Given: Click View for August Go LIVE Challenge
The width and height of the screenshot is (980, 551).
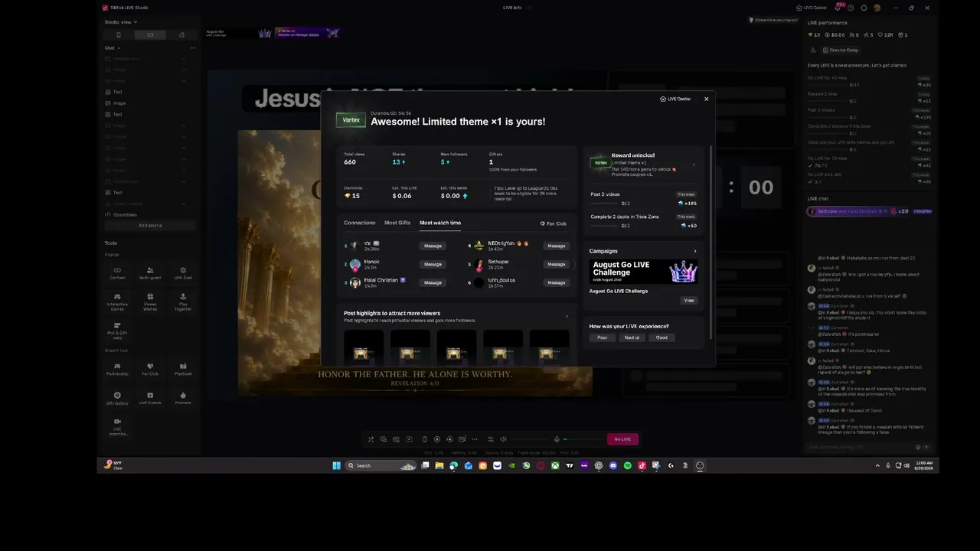Looking at the screenshot, I should pos(689,300).
